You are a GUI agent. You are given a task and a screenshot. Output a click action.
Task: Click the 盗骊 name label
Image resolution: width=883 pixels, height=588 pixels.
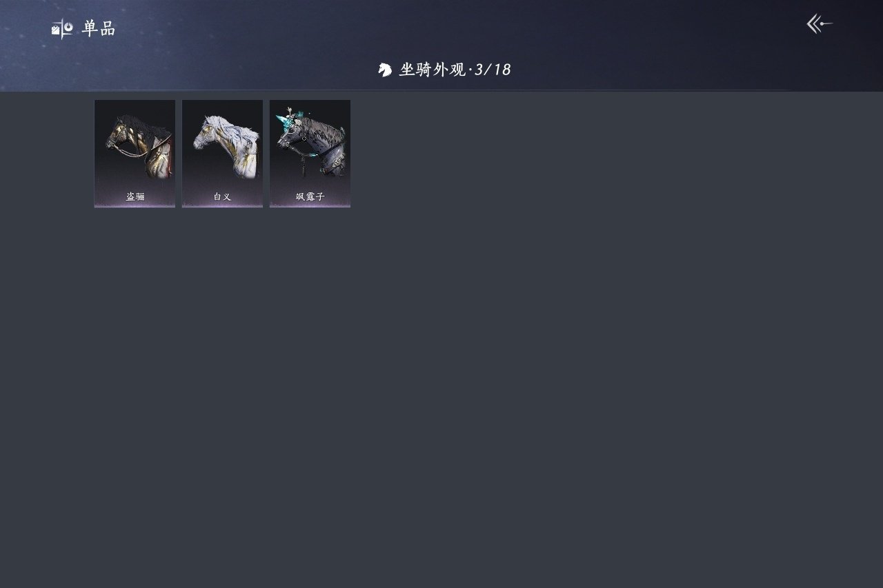[x=135, y=196]
